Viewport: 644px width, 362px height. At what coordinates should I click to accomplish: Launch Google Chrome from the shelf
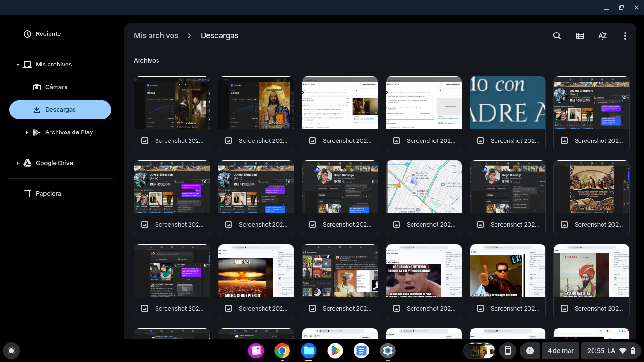(x=282, y=351)
